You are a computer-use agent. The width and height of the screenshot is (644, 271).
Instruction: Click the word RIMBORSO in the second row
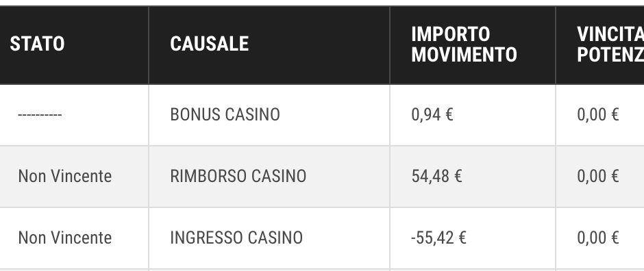[x=208, y=177]
